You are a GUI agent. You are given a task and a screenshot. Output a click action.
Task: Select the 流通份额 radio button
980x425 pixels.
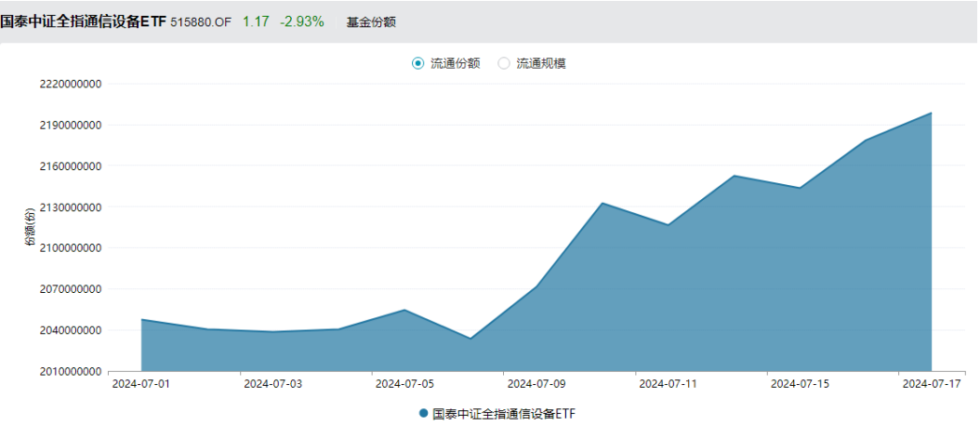[x=417, y=63]
